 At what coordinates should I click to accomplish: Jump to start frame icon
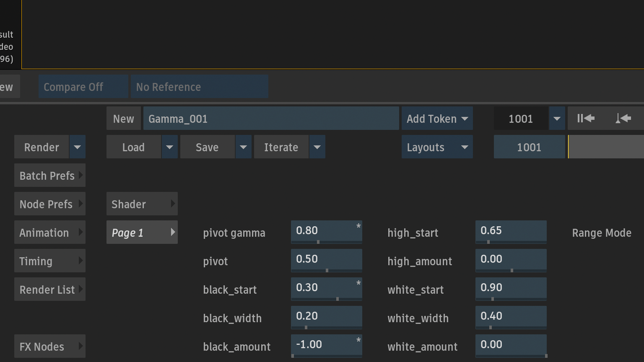[586, 119]
